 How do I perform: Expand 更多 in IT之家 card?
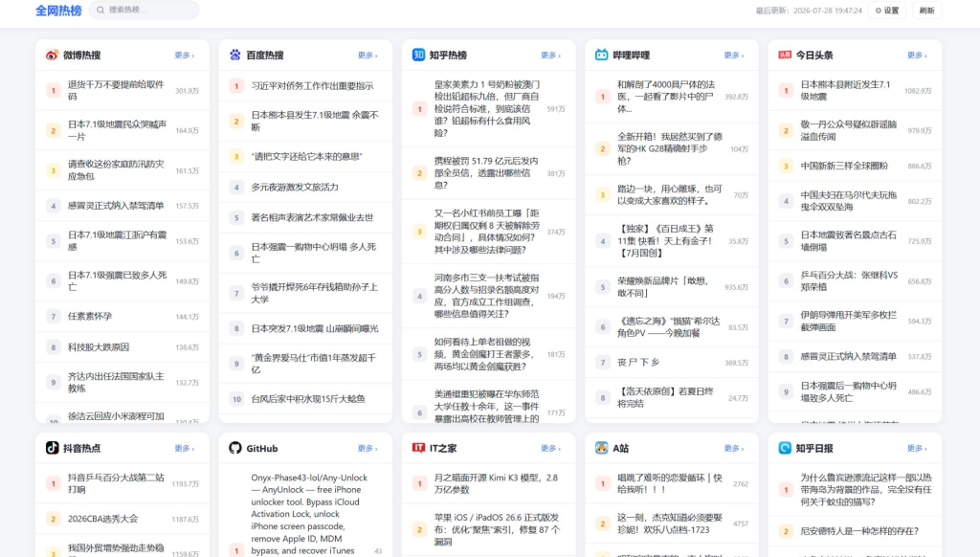550,448
